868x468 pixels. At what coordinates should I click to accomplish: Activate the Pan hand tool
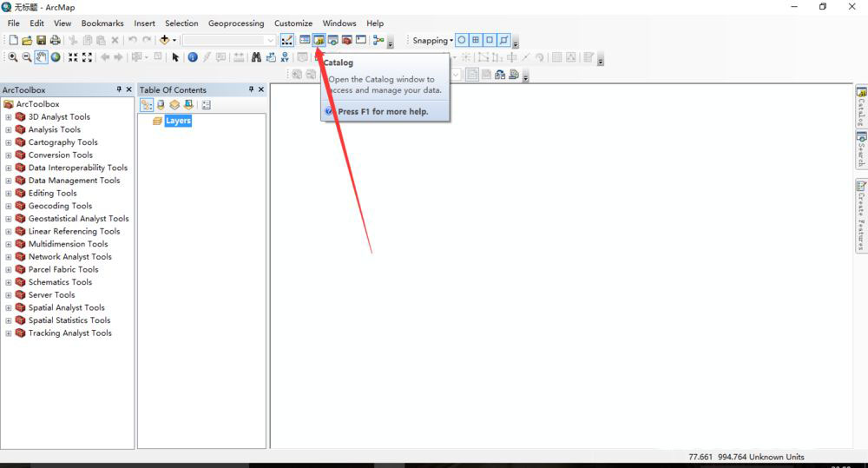(41, 57)
